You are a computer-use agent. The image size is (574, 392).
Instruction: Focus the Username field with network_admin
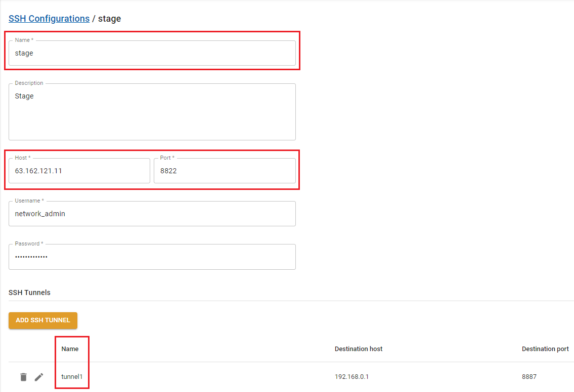pos(152,214)
